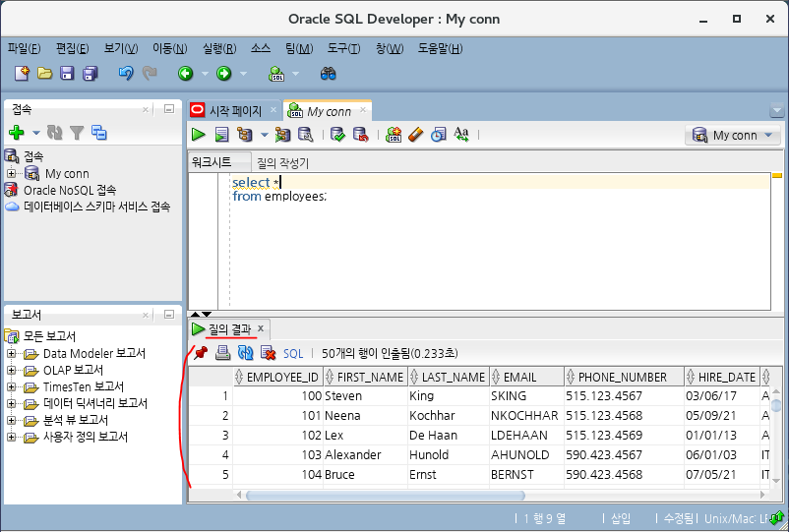Click the results horizontal scrollbar thumb
Viewport: 789px width, 532px height.
(x=385, y=496)
